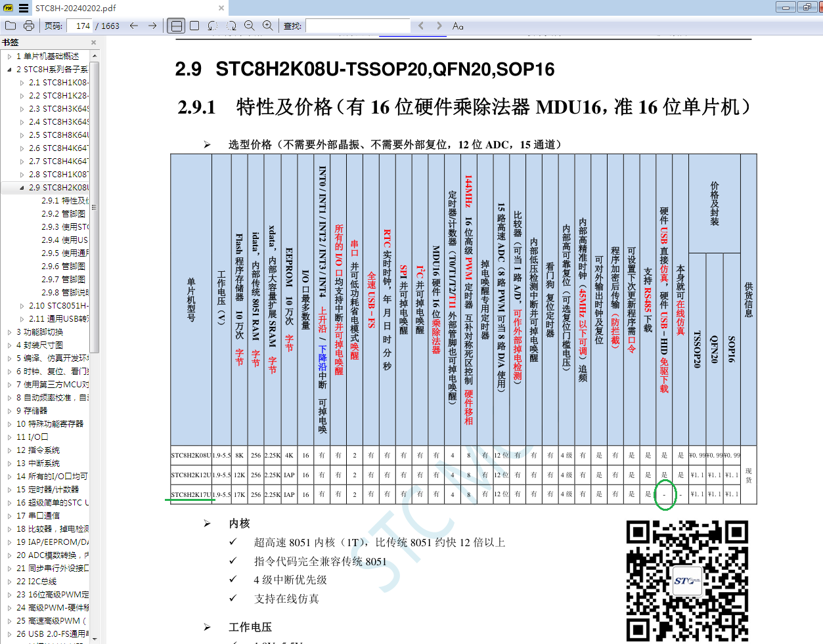Click the QR code image on page
Screen dimensions: 823x644
[x=687, y=581]
